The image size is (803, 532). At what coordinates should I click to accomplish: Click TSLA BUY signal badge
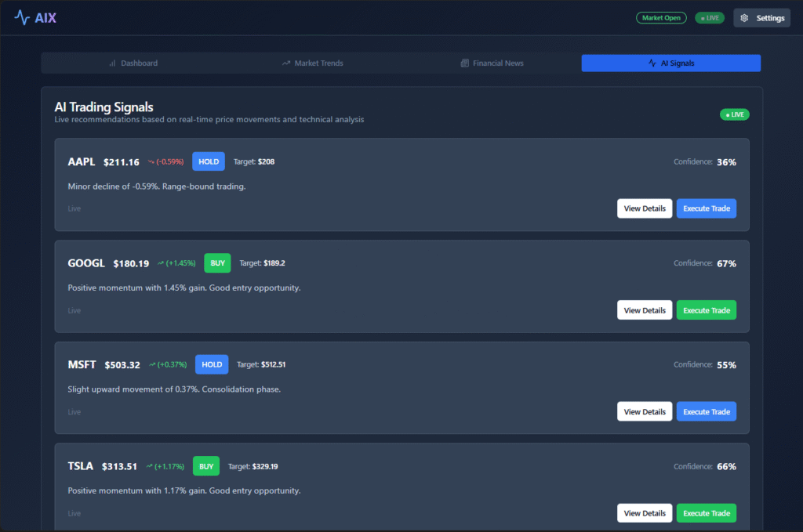pyautogui.click(x=206, y=466)
